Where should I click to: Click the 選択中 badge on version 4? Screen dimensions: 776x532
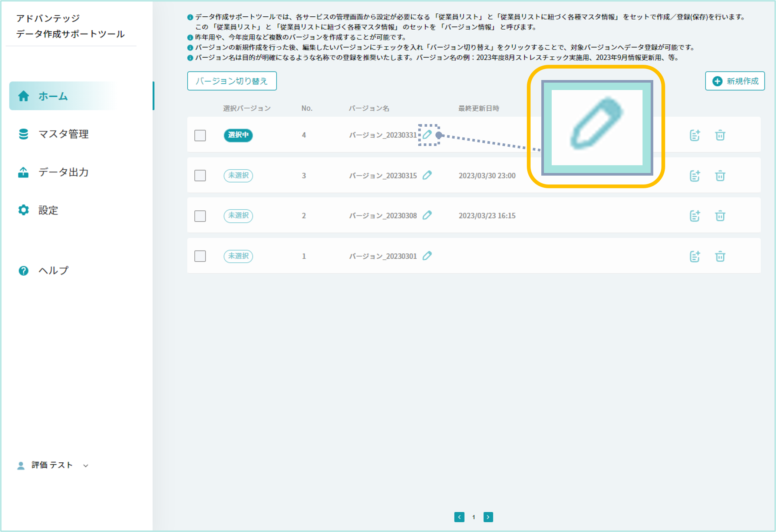(x=238, y=135)
